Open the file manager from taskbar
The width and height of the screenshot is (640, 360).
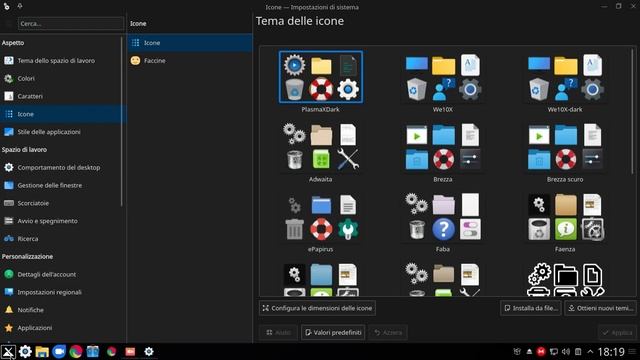click(x=42, y=351)
